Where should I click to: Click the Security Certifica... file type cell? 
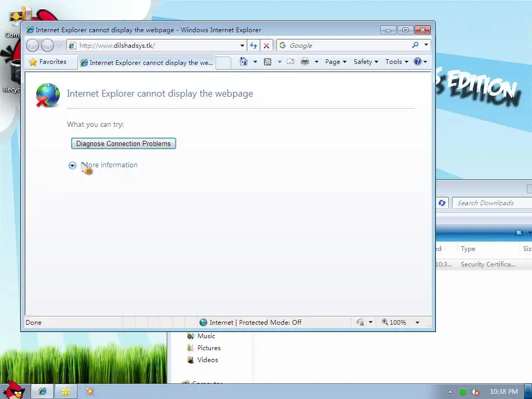(488, 264)
